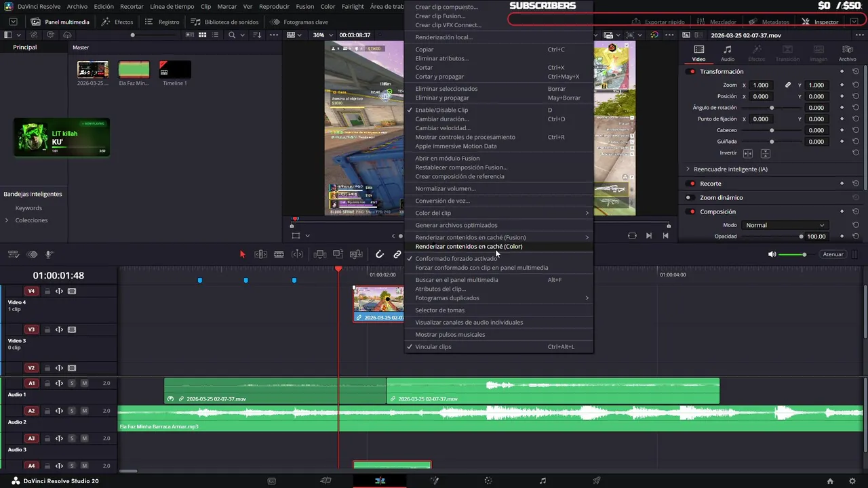The height and width of the screenshot is (488, 868).
Task: Open timeline view options icon
Action: pyautogui.click(x=13, y=254)
